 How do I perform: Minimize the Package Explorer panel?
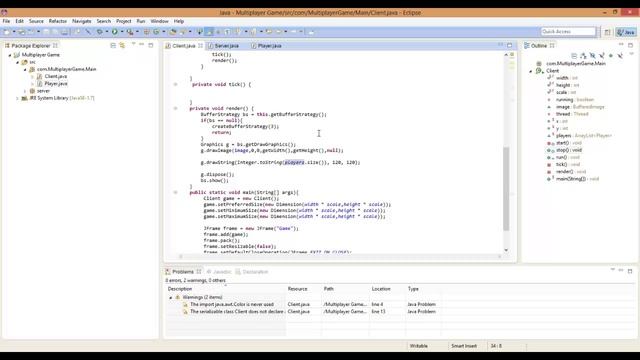(x=142, y=44)
